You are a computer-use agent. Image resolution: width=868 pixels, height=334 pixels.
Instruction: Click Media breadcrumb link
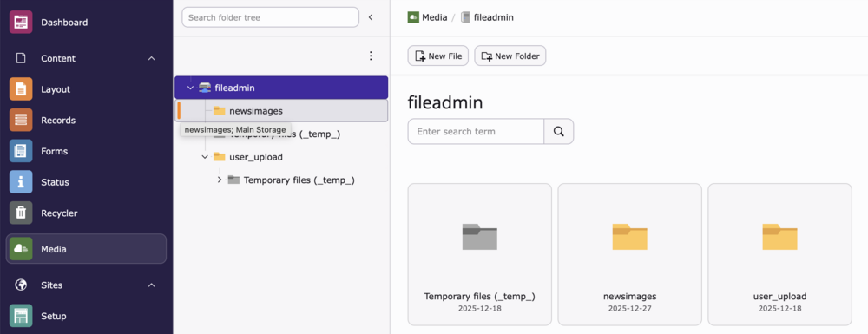pos(434,17)
